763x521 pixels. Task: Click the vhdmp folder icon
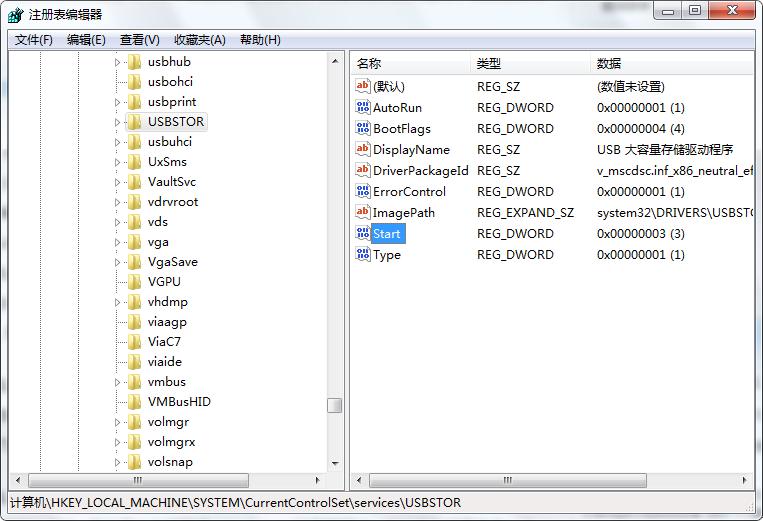point(134,302)
